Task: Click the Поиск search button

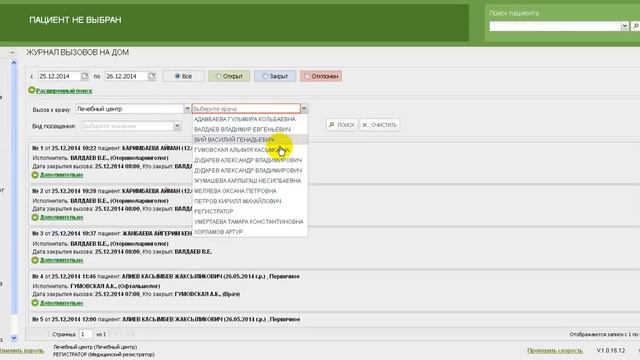Action: pos(342,125)
